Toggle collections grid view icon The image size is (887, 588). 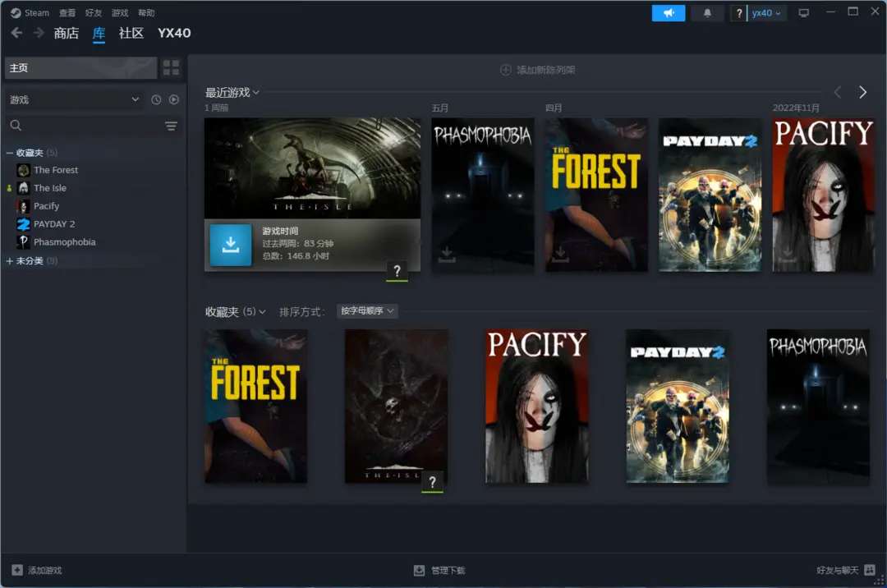(x=171, y=68)
